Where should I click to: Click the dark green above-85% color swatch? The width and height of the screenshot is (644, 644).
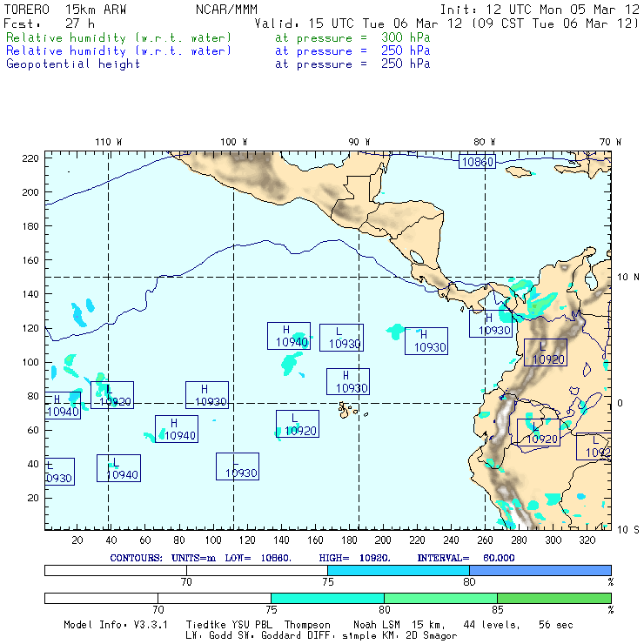554,598
